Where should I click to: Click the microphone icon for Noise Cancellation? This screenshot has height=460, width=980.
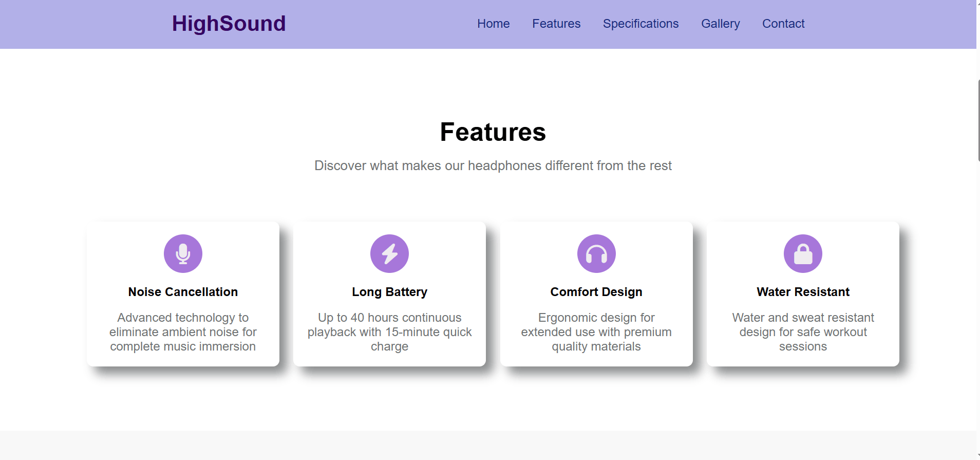pyautogui.click(x=183, y=254)
